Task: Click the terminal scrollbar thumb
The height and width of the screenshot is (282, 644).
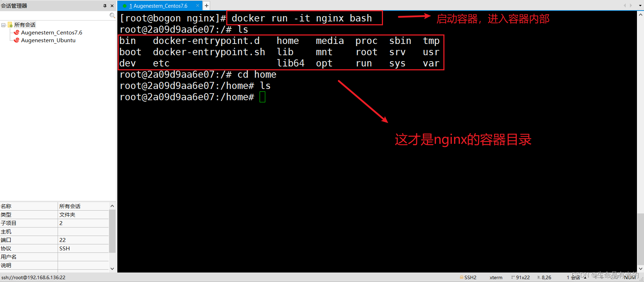Action: 640,238
